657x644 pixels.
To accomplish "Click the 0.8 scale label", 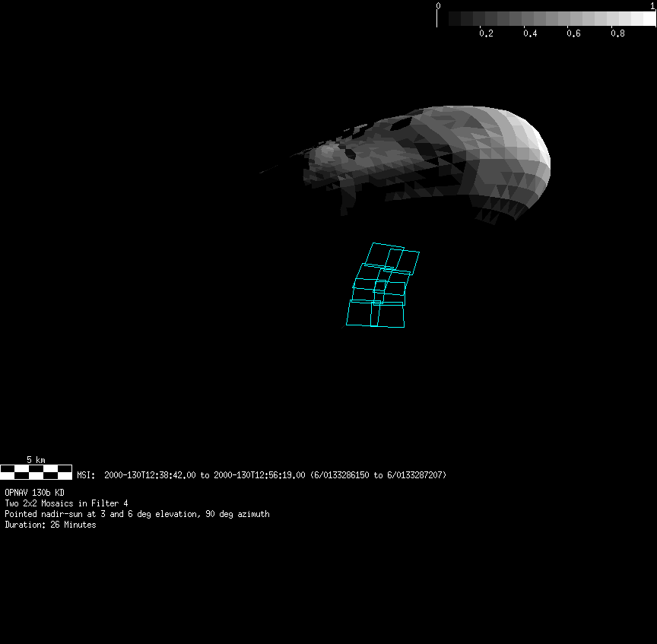I will pos(617,33).
